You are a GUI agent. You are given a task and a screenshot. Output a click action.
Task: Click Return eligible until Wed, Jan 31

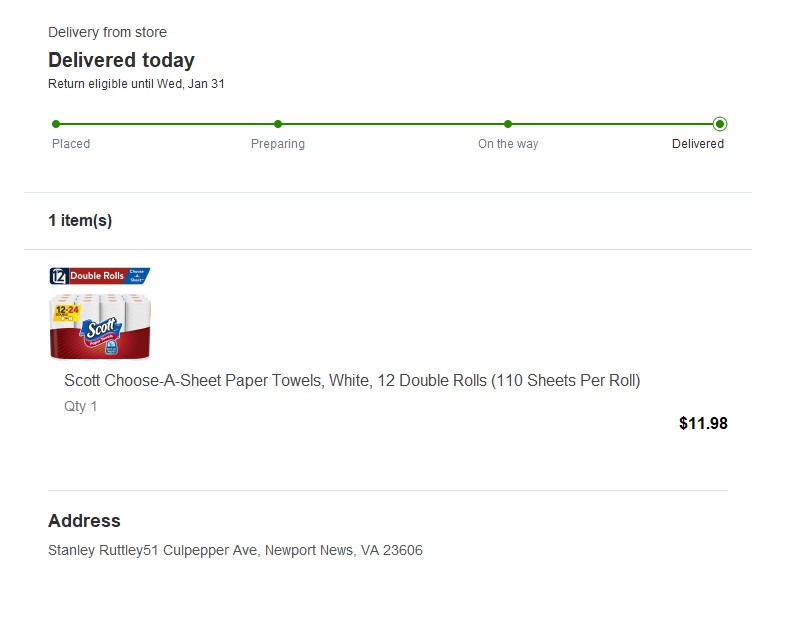136,84
